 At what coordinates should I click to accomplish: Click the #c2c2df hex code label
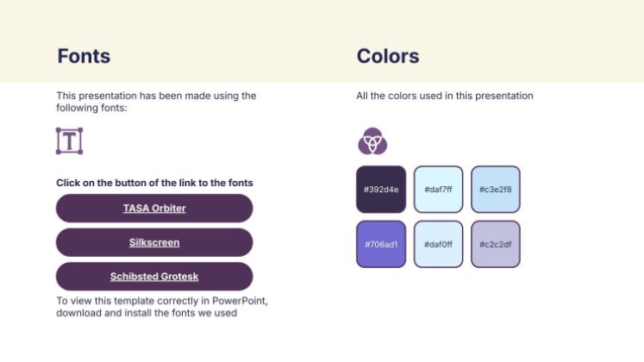click(496, 243)
